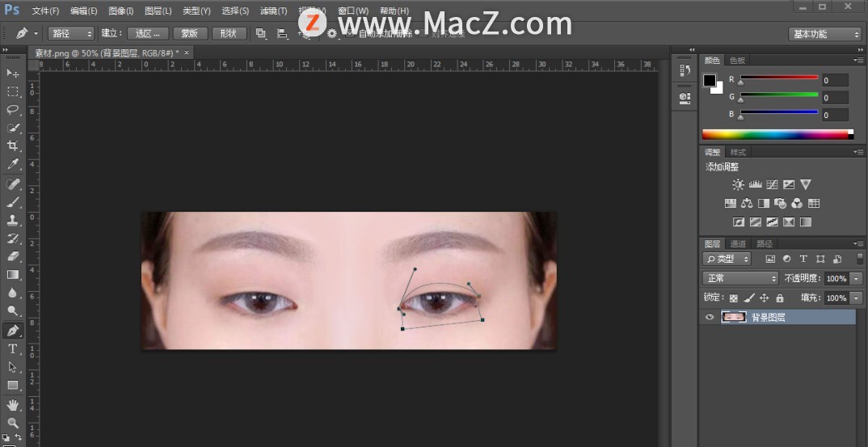
Task: Select the Blur tool
Action: pyautogui.click(x=12, y=293)
